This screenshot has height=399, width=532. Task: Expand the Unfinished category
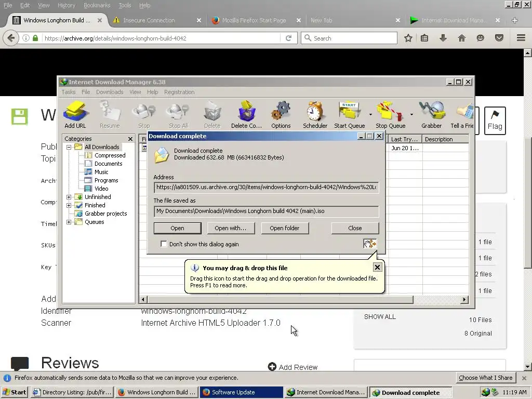click(69, 197)
